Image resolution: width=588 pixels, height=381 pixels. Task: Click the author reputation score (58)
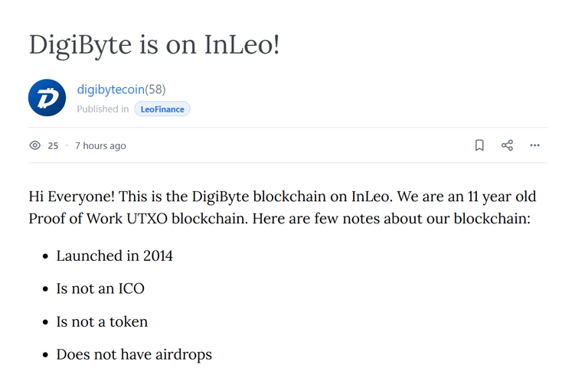155,90
